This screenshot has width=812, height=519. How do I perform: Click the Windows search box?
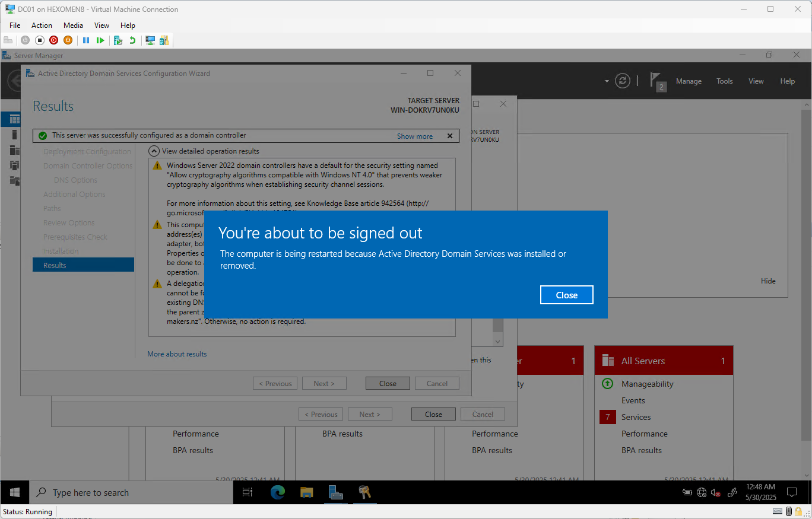(131, 492)
